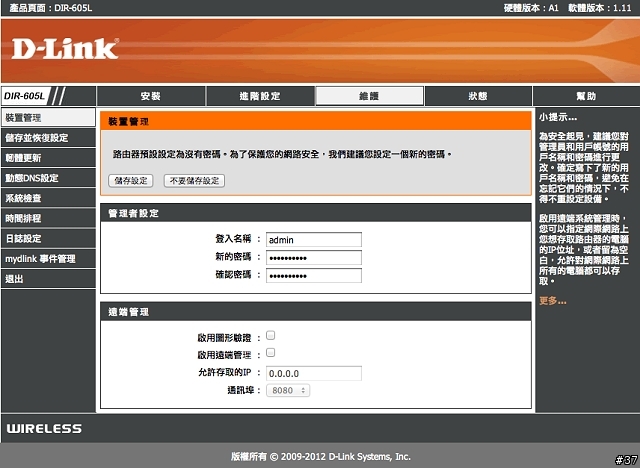The width and height of the screenshot is (640, 468).
Task: Open the 狀態 tab
Action: coord(478,96)
